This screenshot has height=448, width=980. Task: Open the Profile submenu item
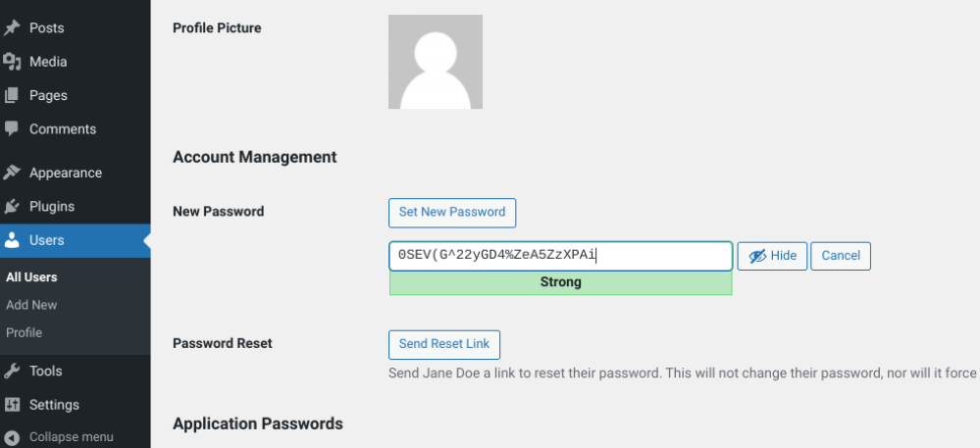[24, 332]
